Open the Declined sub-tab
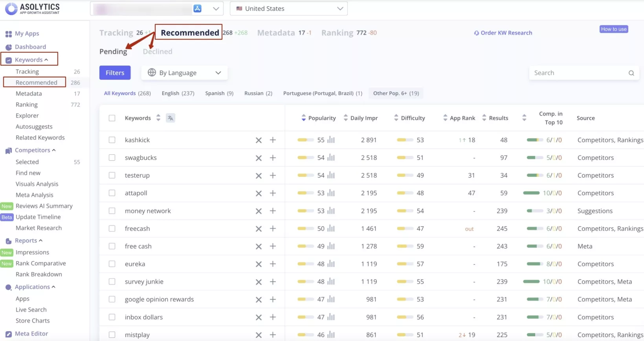644x341 pixels. [x=158, y=51]
